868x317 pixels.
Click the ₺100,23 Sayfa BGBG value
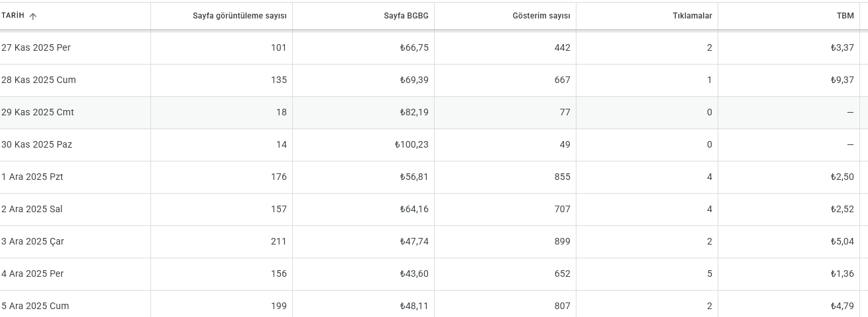coord(412,144)
